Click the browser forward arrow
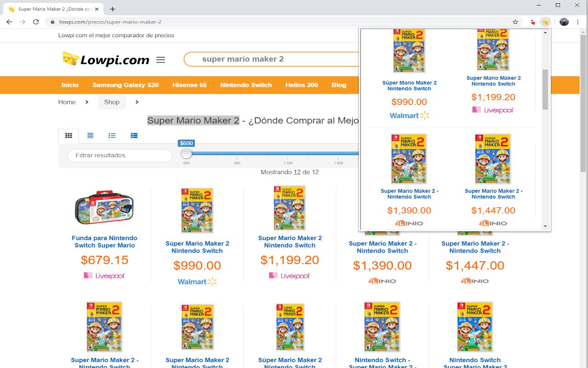 (x=23, y=22)
